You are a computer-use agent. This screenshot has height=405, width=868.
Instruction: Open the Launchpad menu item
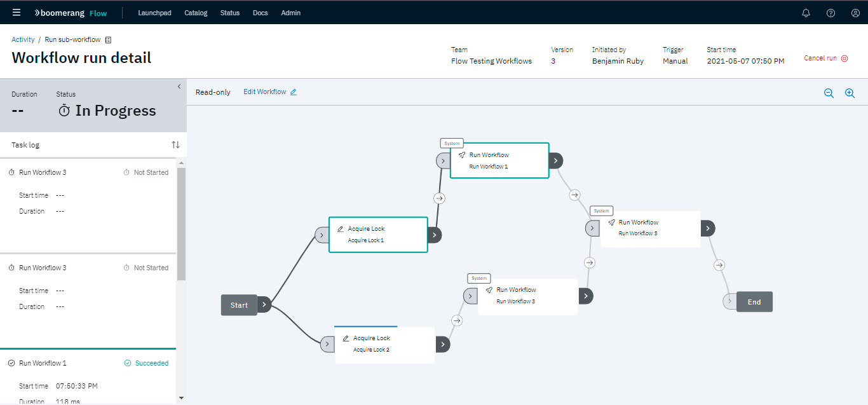(154, 13)
